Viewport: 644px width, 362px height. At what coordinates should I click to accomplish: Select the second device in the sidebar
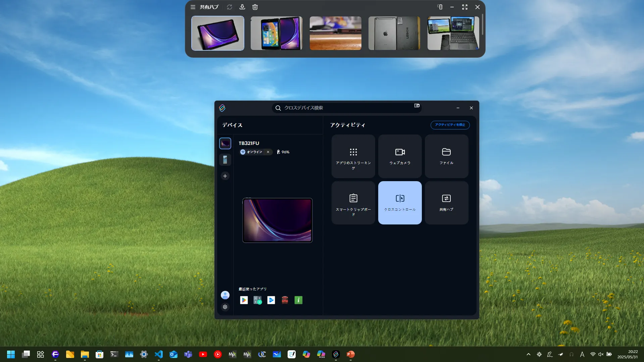click(x=225, y=160)
